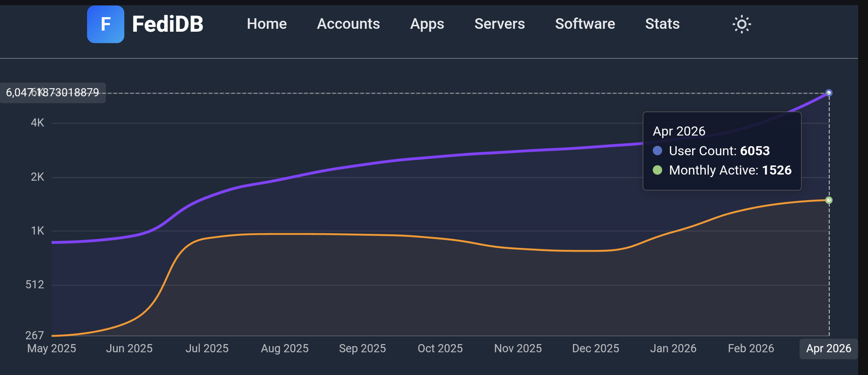Select the Apr 2026 x-axis label
Screen dimensions: 868x375
tap(828, 349)
